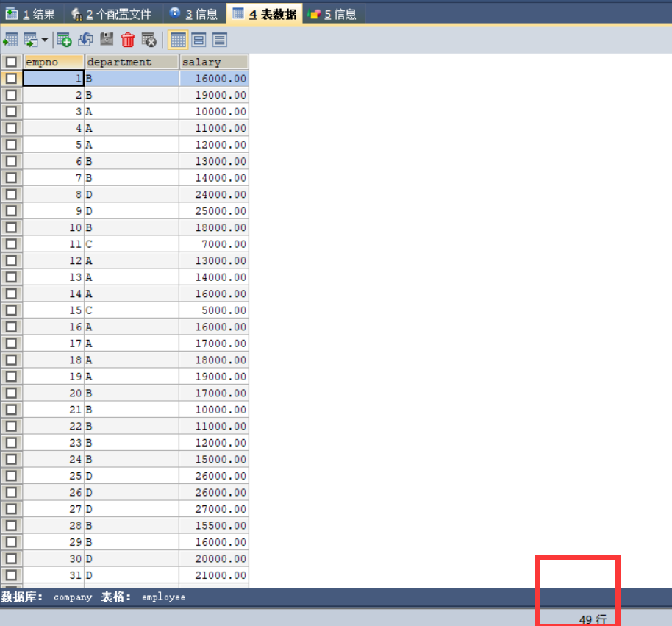Toggle the select-all checkbox in header
The height and width of the screenshot is (626, 672).
point(11,62)
